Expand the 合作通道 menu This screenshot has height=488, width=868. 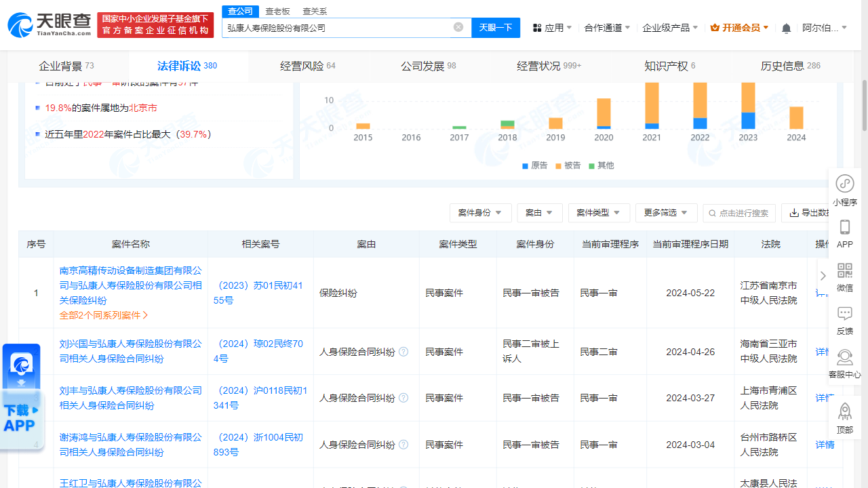[x=607, y=28]
